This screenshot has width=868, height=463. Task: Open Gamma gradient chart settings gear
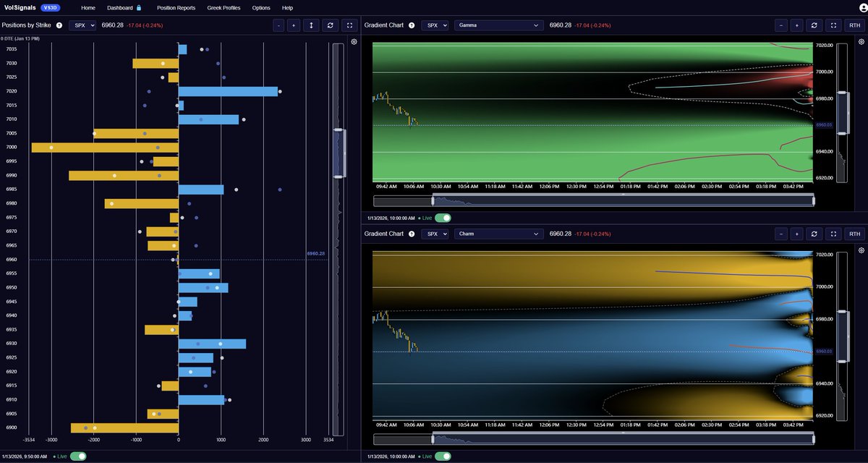coord(860,41)
